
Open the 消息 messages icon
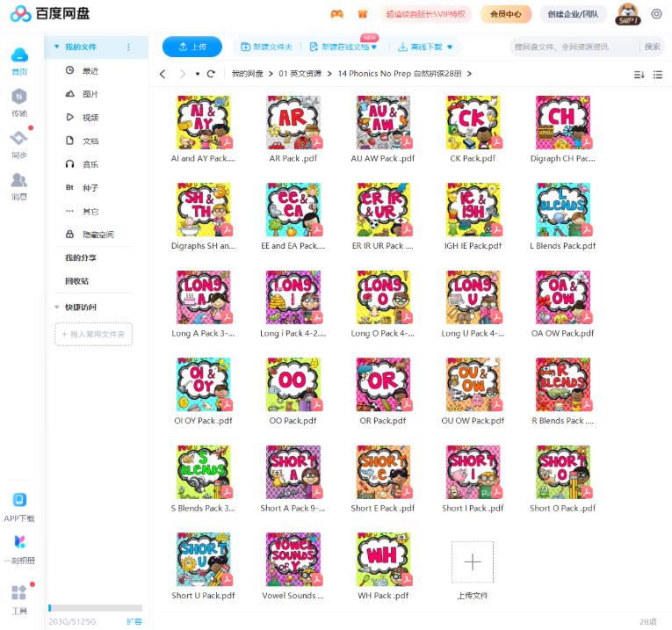[18, 180]
